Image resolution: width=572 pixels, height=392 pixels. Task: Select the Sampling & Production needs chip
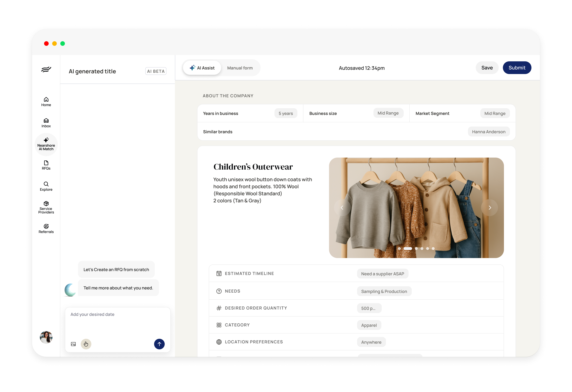tap(384, 291)
